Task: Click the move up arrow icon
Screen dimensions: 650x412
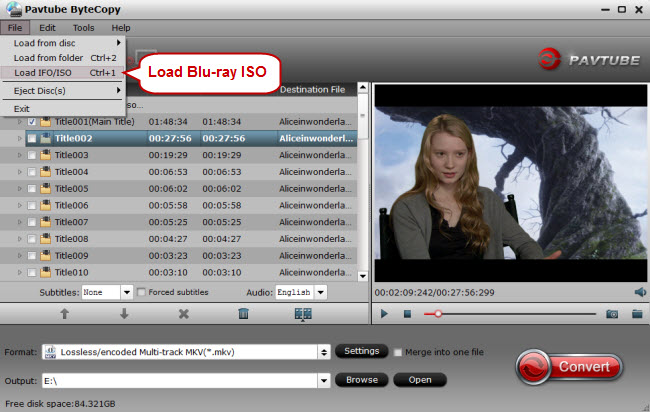Action: [x=64, y=314]
